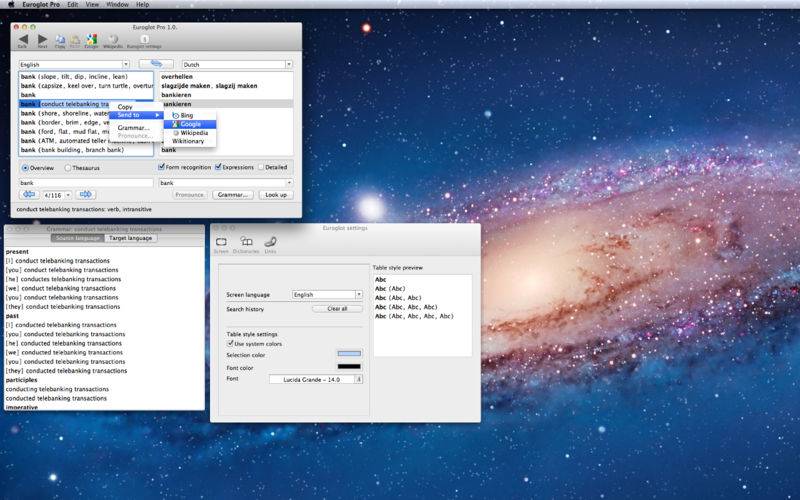Image resolution: width=800 pixels, height=500 pixels.
Task: Send to Wikipedia from the submenu
Action: tap(190, 133)
